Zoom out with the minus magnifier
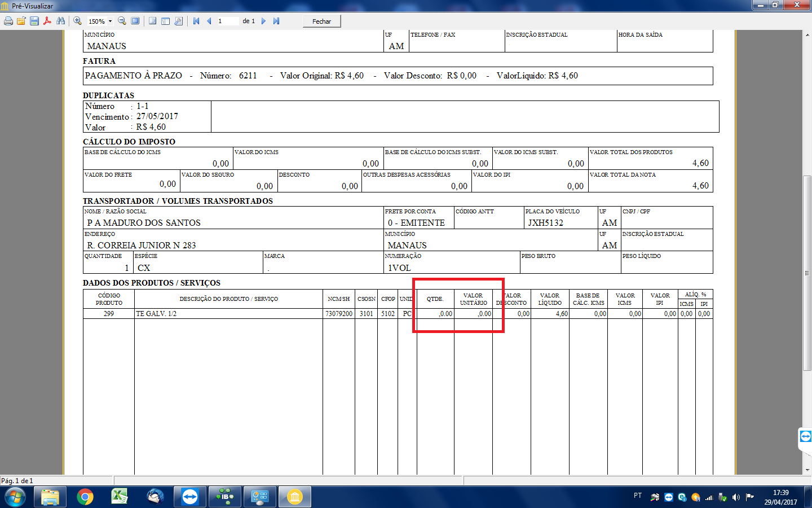Viewport: 812px width, 508px height. [x=122, y=21]
